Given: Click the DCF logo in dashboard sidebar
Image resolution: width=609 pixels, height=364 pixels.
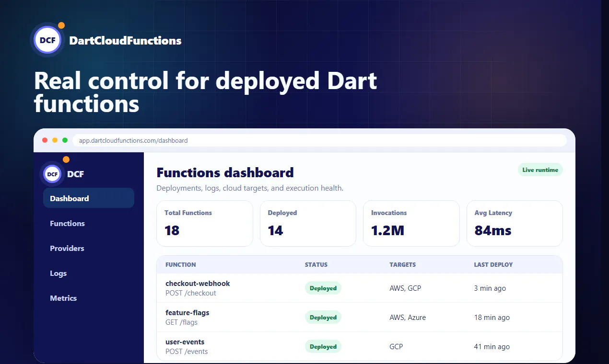Looking at the screenshot, I should 53,174.
